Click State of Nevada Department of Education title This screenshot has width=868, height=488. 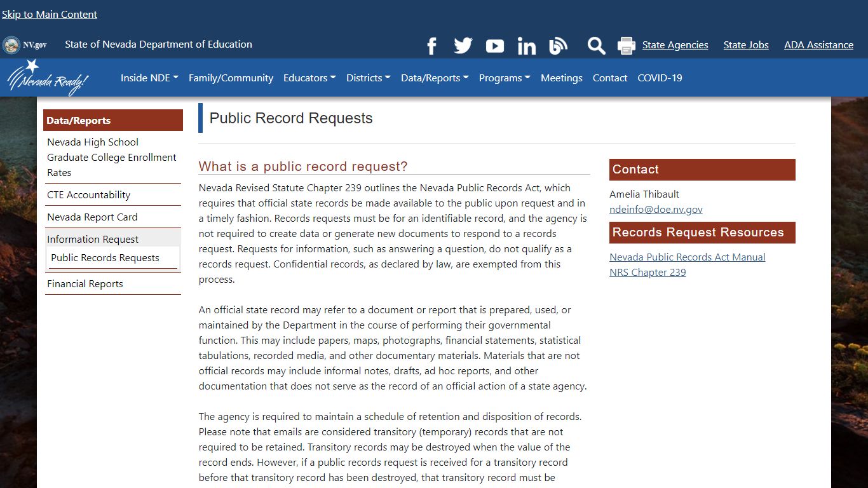pos(158,44)
